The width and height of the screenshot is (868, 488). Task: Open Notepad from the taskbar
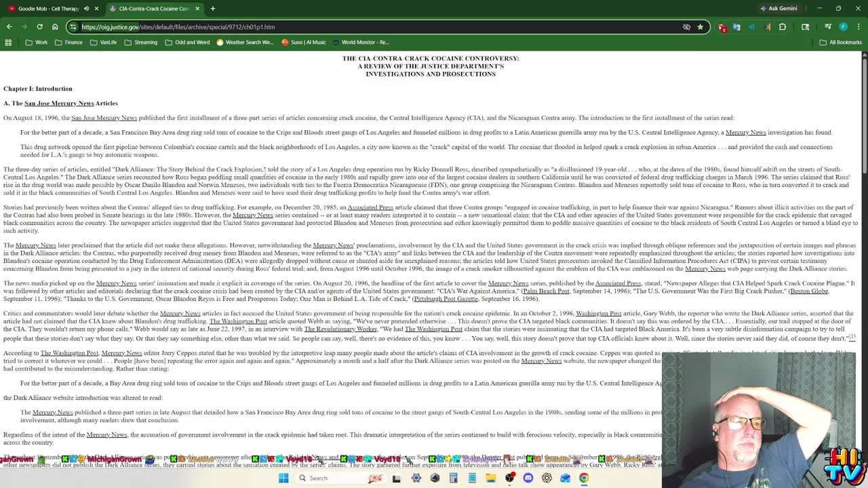tap(472, 478)
